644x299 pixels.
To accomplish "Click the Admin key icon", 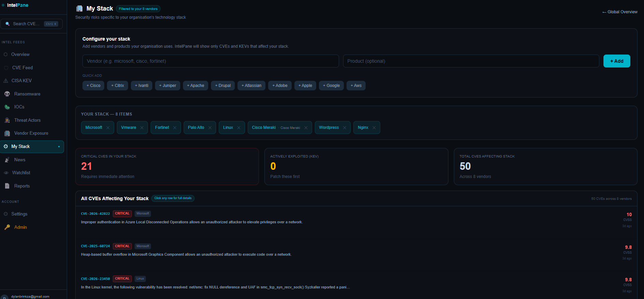I will pyautogui.click(x=7, y=227).
